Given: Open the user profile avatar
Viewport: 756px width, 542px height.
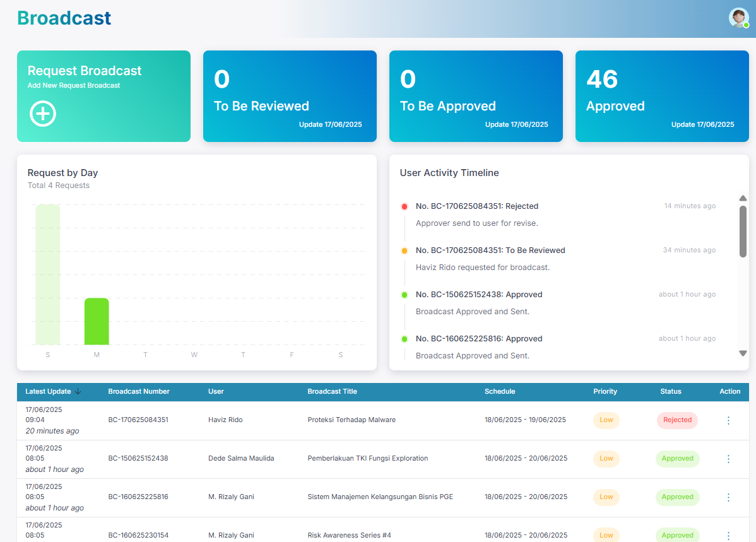Looking at the screenshot, I should [738, 18].
